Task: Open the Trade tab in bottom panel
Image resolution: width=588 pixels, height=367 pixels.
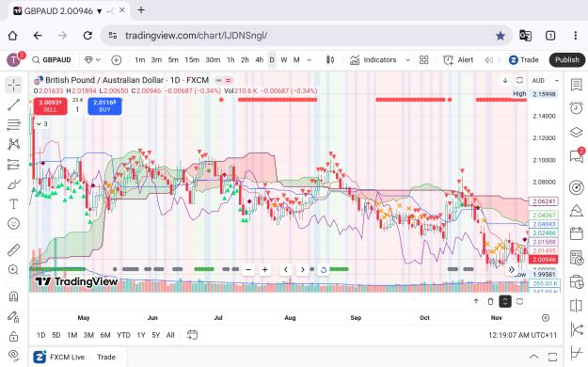Action: (x=106, y=357)
